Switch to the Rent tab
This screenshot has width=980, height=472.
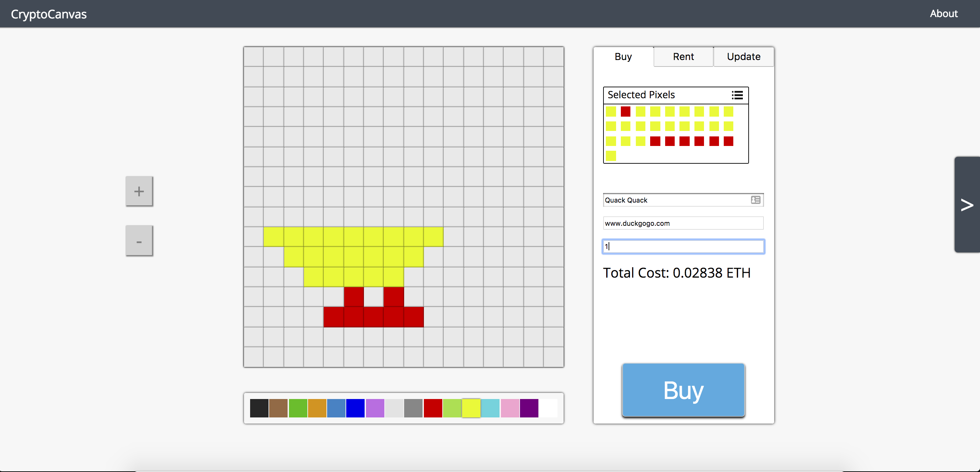tap(683, 57)
